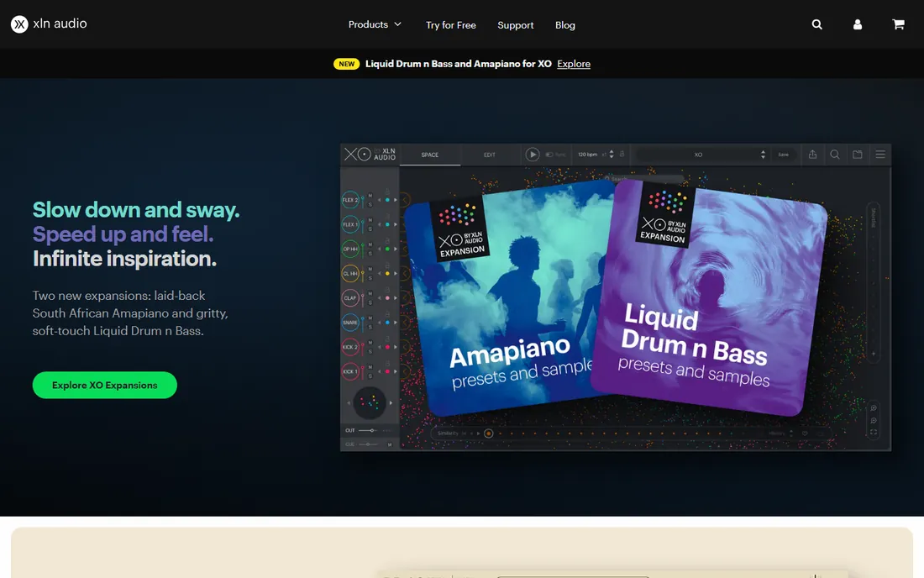This screenshot has width=924, height=578.
Task: Open the Try for Free page
Action: click(451, 24)
